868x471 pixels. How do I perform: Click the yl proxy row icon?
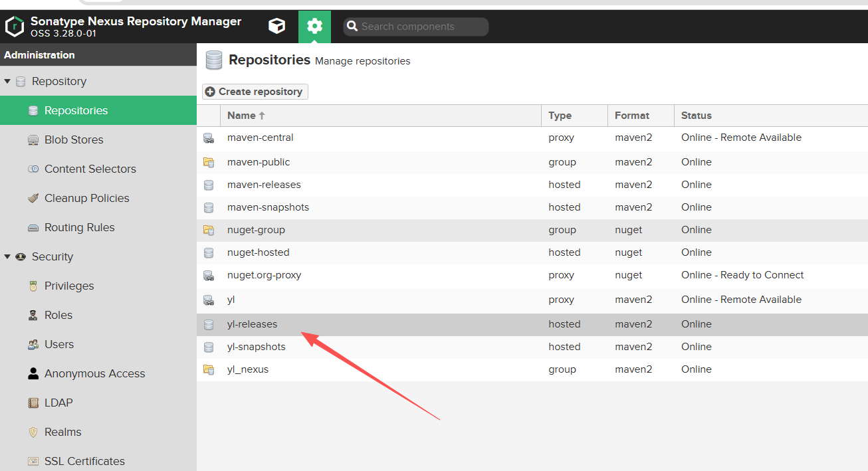coord(209,300)
